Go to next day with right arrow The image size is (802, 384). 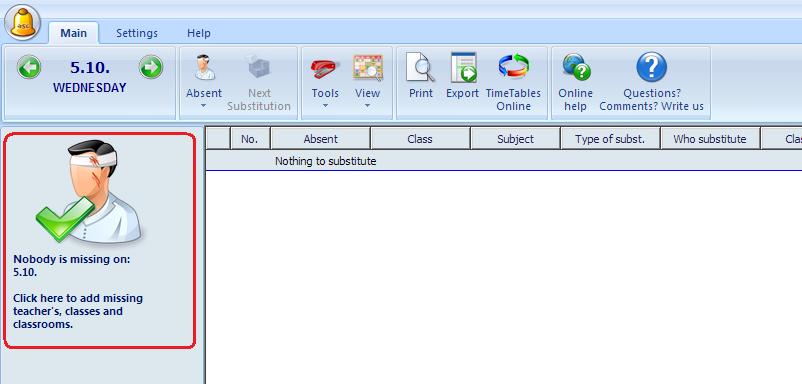(151, 67)
